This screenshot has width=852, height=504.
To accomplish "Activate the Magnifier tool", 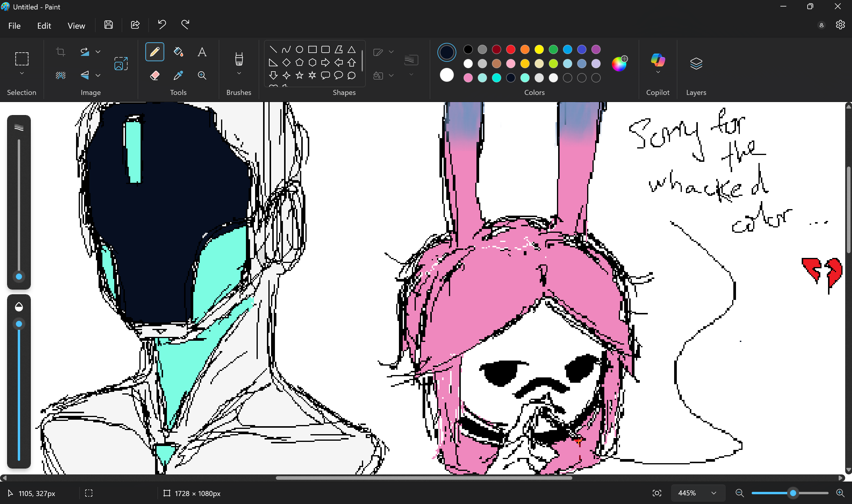I will (x=202, y=75).
